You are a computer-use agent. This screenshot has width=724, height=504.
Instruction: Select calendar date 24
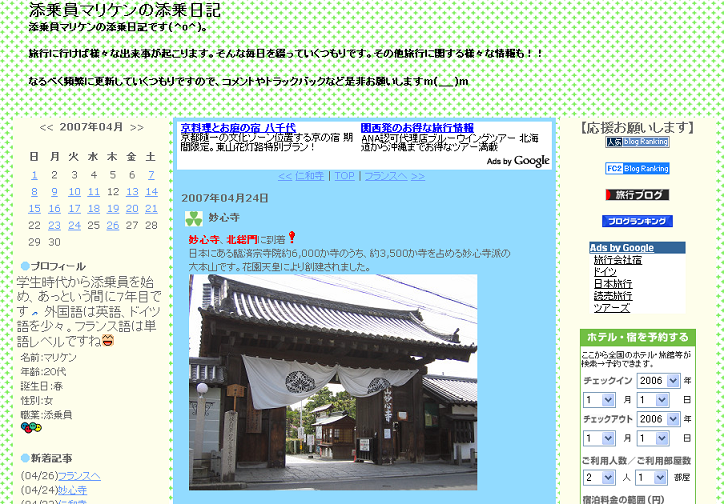coord(74,226)
